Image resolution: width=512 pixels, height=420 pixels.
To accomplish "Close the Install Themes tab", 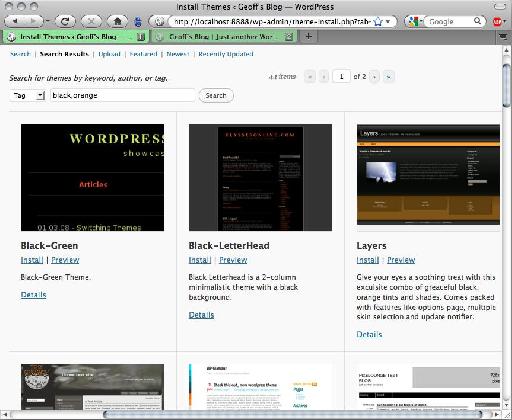I will tap(141, 37).
